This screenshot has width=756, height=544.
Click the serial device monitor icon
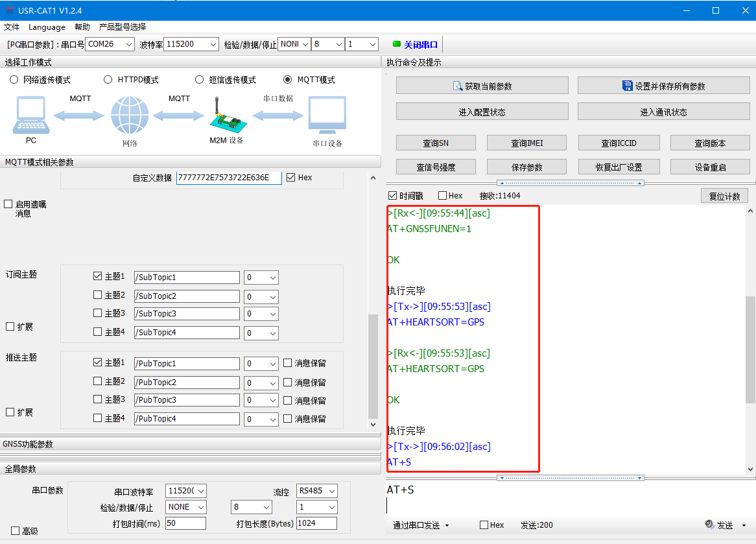tap(327, 115)
